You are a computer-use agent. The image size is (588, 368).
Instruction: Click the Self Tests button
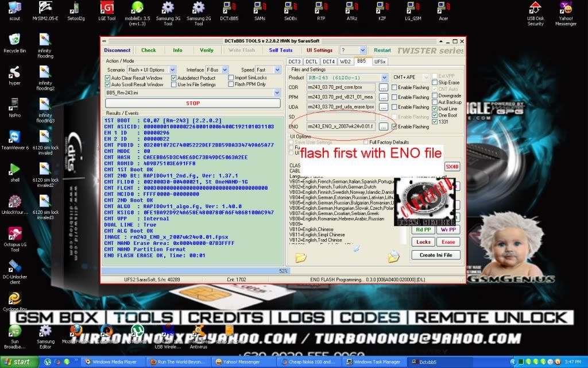click(x=280, y=51)
